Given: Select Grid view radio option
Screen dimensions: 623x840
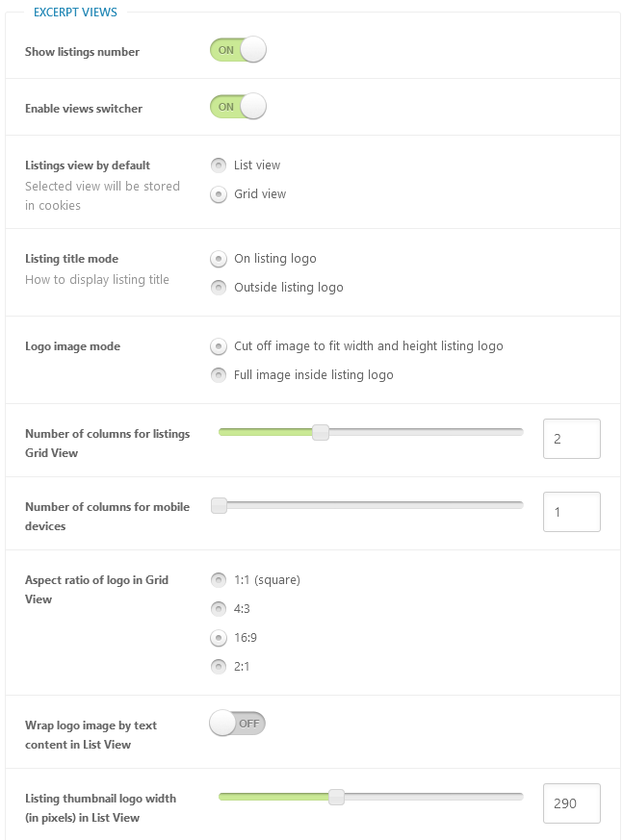Looking at the screenshot, I should tap(219, 194).
